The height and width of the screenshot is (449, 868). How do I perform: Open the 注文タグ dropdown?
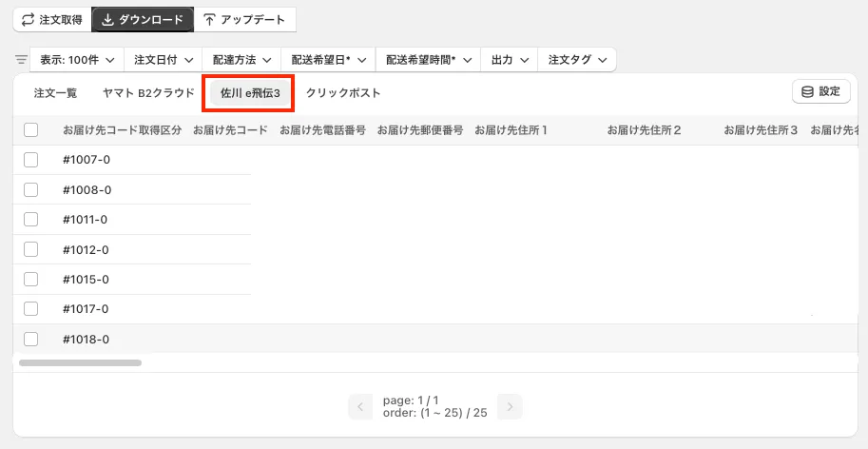tap(577, 59)
